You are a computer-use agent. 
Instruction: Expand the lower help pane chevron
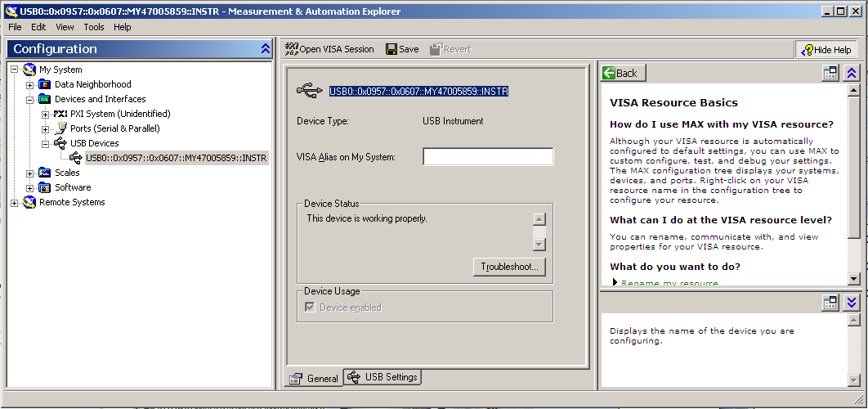(852, 303)
